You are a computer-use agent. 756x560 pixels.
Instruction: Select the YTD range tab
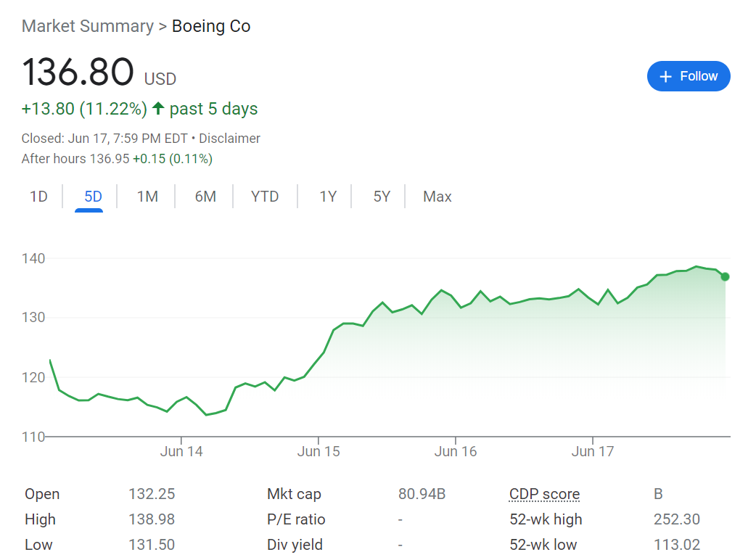pyautogui.click(x=265, y=197)
